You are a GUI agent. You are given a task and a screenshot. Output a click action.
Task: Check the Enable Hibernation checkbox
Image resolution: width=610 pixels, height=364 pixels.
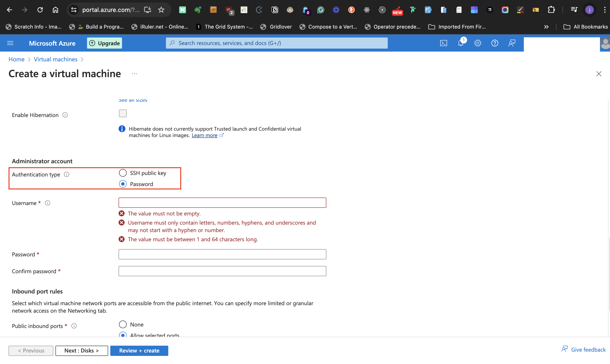click(x=123, y=113)
